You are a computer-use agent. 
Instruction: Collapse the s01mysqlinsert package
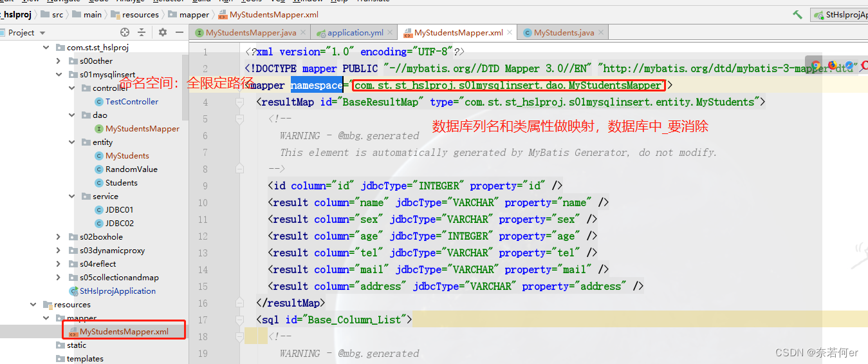(59, 75)
